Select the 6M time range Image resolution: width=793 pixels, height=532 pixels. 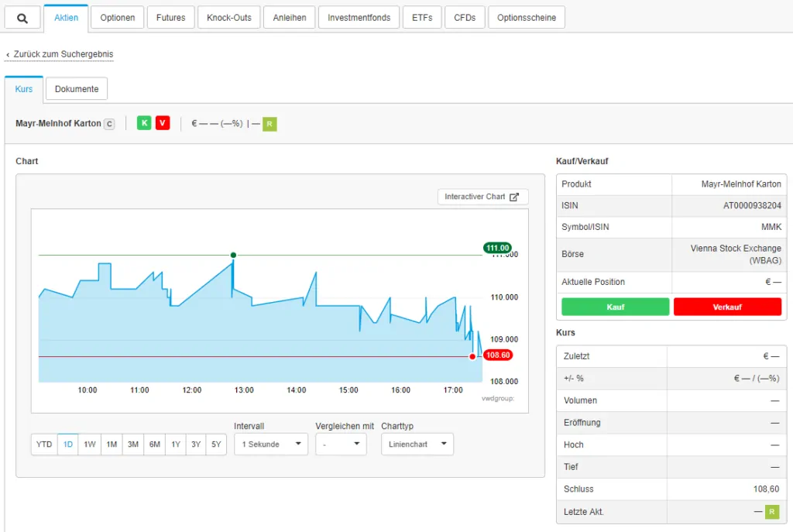(x=155, y=444)
